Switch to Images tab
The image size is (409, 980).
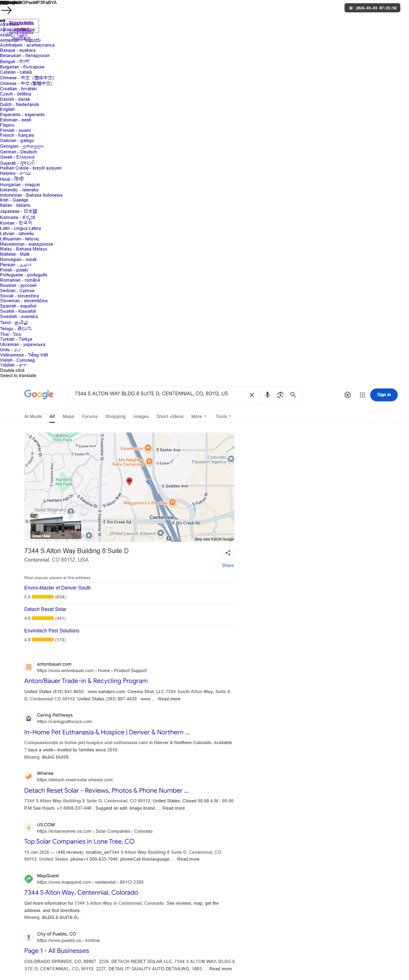click(x=141, y=416)
